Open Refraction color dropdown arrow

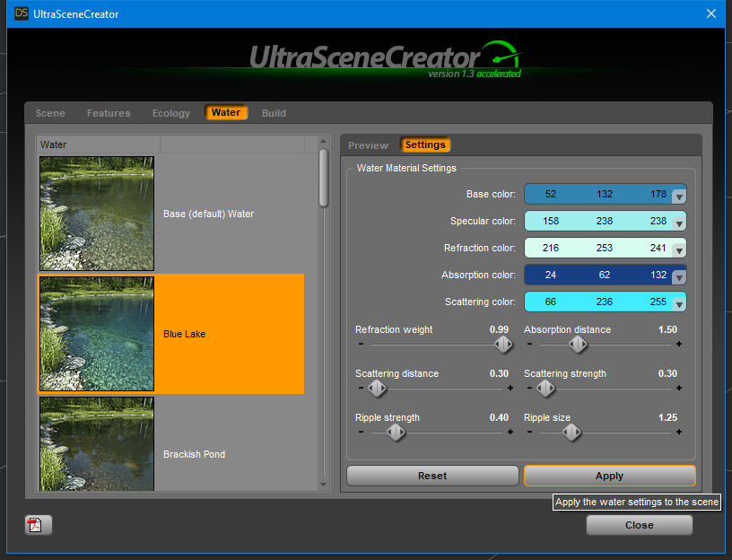(679, 250)
